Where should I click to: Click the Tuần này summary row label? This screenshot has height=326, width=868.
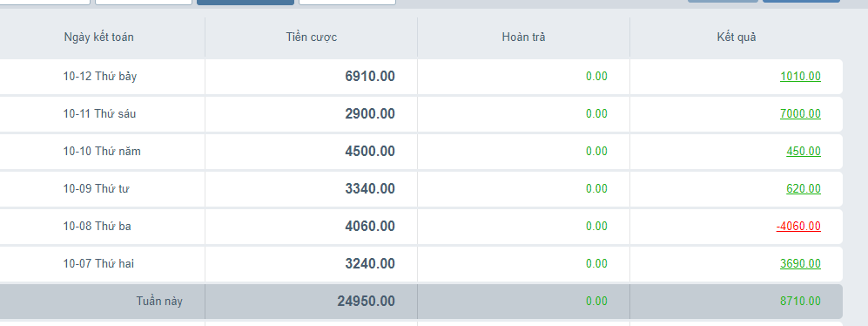[159, 301]
